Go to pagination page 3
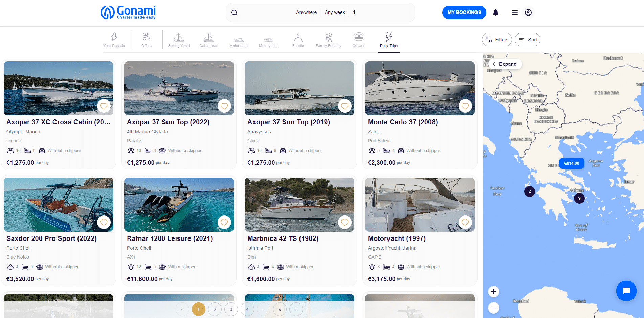The height and width of the screenshot is (318, 644). 231,309
